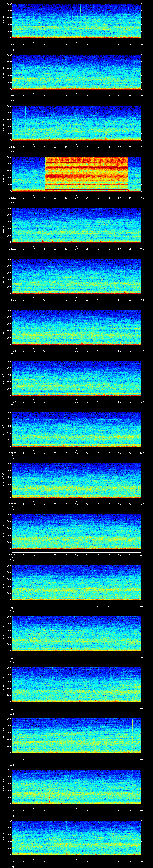Click the 12:24:00 start time label
Screen dimensions: 153x868
(x=12, y=555)
